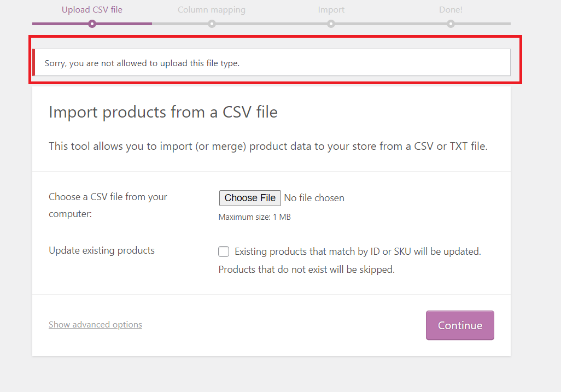The width and height of the screenshot is (561, 392).
Task: Select the Done! step indicator
Action: click(x=451, y=24)
